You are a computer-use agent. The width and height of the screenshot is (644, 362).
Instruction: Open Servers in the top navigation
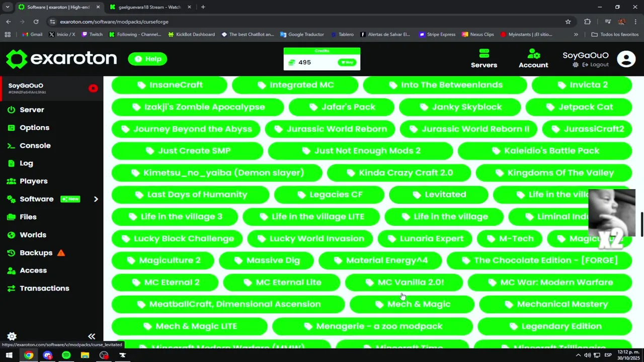coord(484,59)
